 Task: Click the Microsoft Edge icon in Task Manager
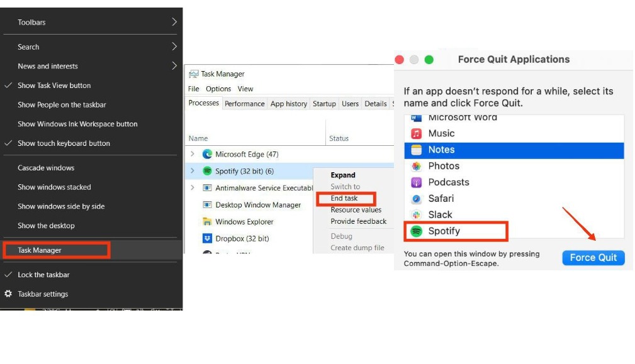[x=207, y=154]
